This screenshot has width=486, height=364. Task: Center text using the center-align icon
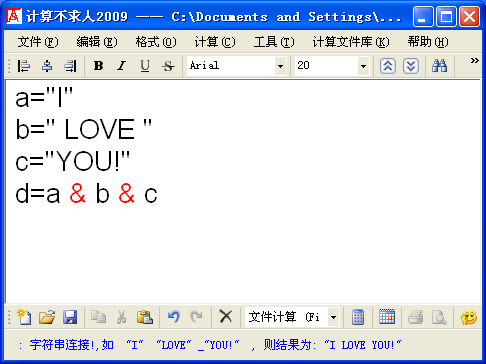[x=47, y=66]
